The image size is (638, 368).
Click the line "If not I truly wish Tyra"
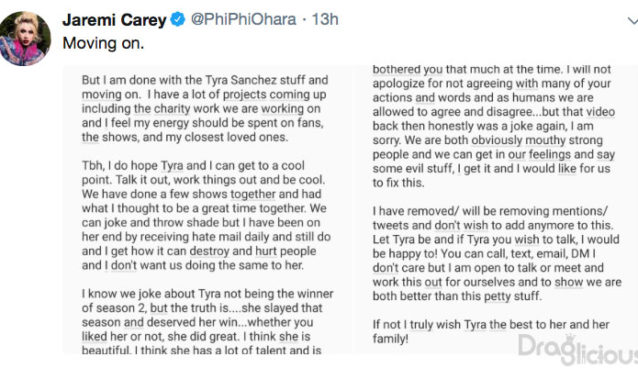click(491, 324)
